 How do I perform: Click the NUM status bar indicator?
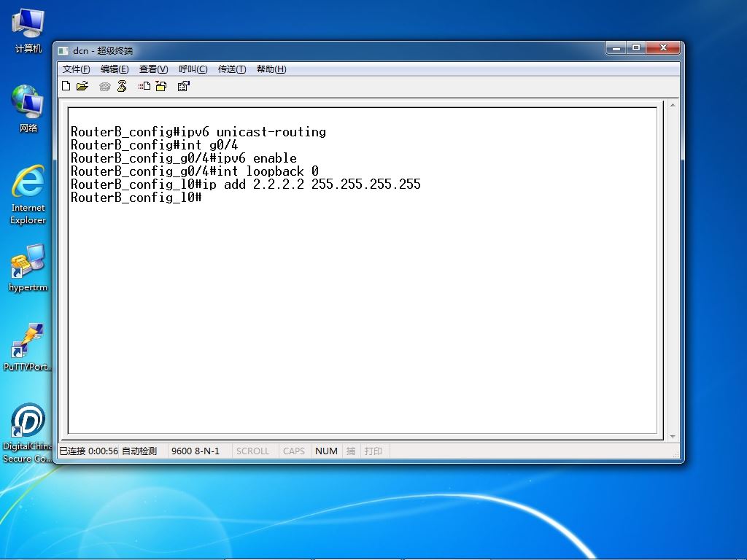[x=326, y=451]
